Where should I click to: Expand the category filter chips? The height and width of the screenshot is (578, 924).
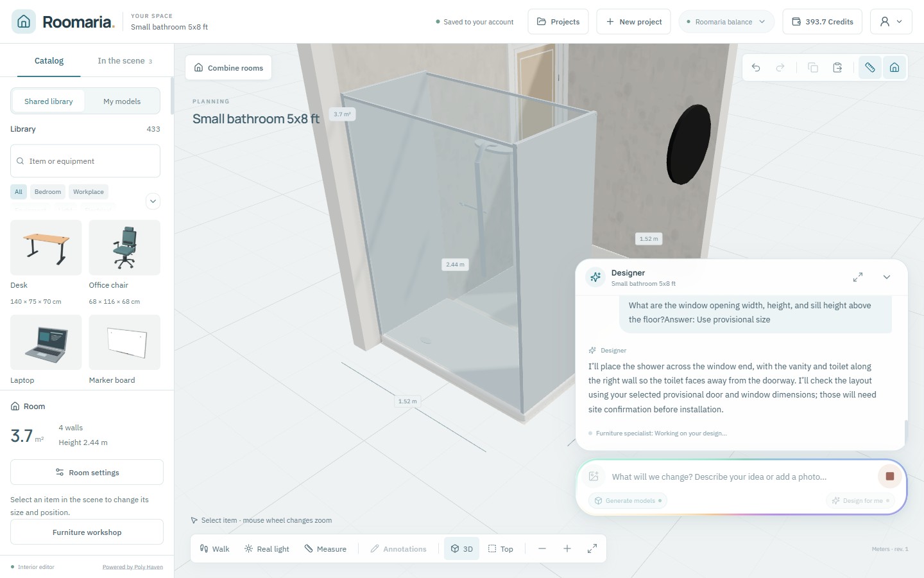(153, 201)
